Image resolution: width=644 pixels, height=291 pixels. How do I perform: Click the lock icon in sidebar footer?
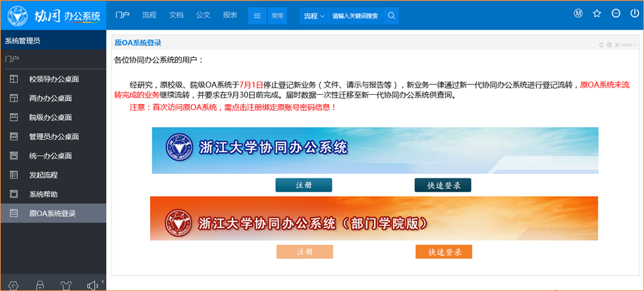[x=40, y=285]
